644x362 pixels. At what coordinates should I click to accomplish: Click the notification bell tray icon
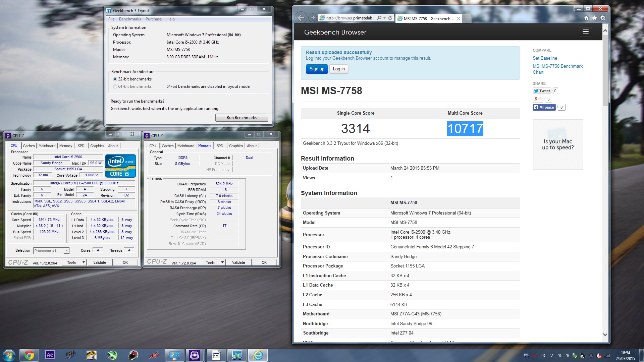(591, 356)
